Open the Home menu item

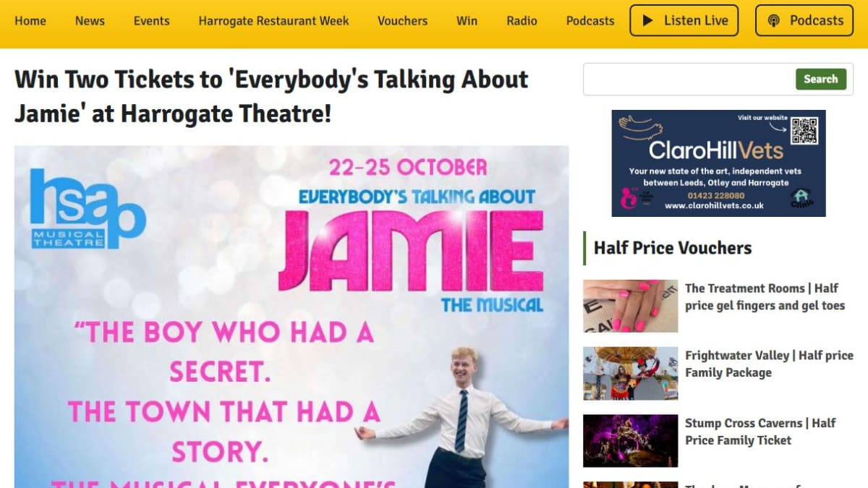coord(30,20)
